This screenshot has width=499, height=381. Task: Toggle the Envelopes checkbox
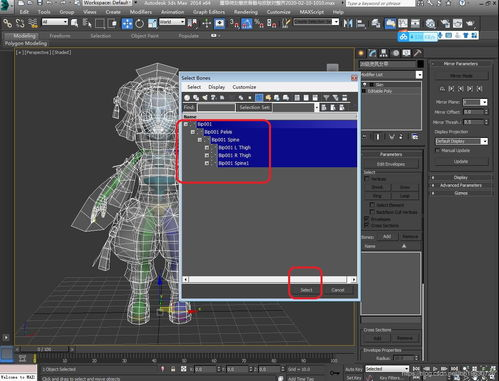(x=367, y=219)
